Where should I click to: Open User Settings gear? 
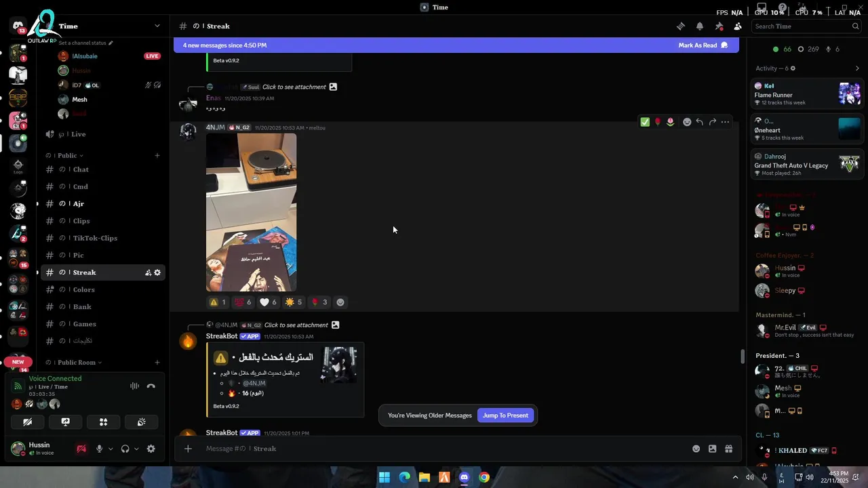151,449
